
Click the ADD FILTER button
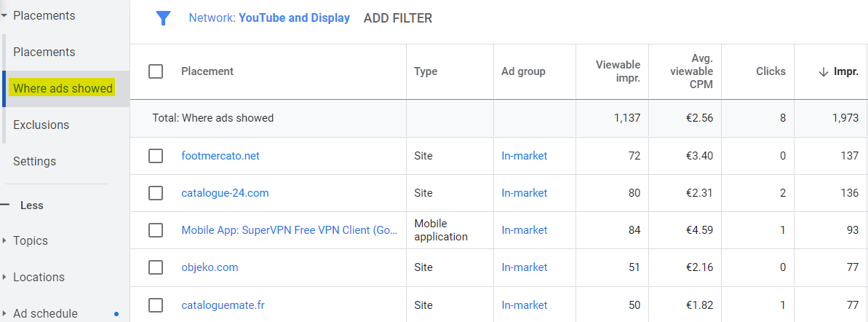397,18
